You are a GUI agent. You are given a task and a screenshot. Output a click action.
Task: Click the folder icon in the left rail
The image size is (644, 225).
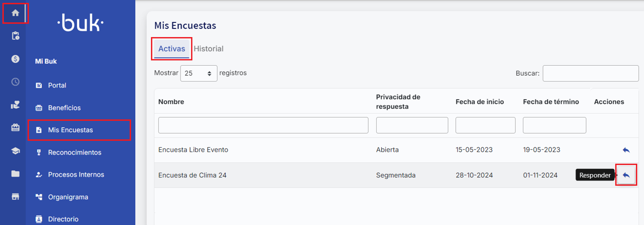[15, 174]
